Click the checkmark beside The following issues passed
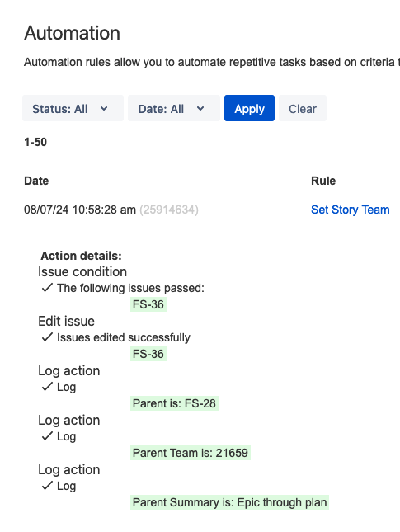The image size is (400, 532). 47,288
